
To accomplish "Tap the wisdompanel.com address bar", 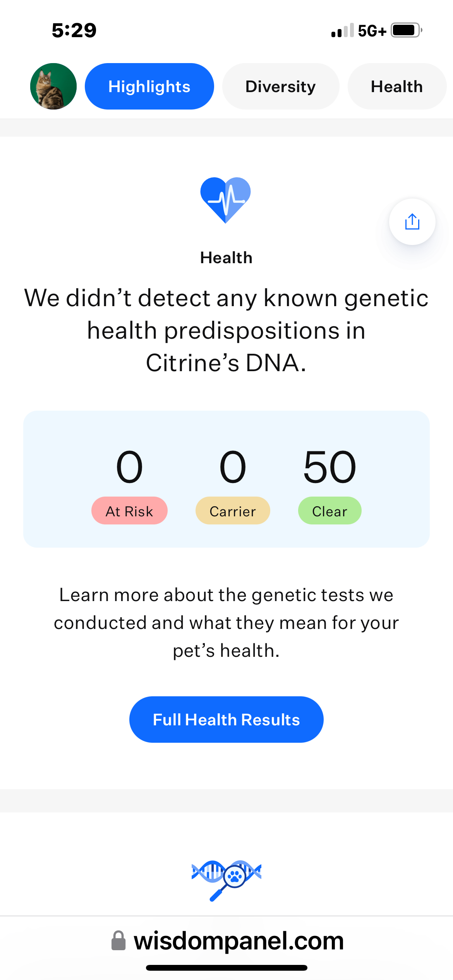I will point(238,941).
